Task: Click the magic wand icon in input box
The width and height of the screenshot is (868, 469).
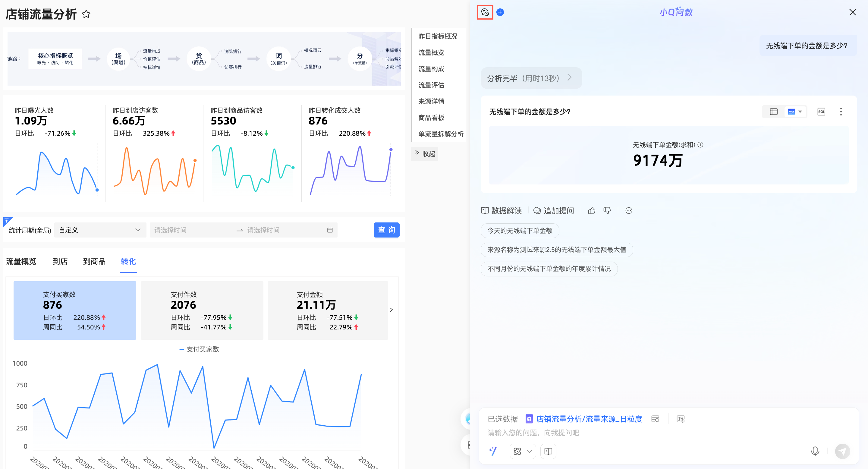Action: click(x=493, y=451)
